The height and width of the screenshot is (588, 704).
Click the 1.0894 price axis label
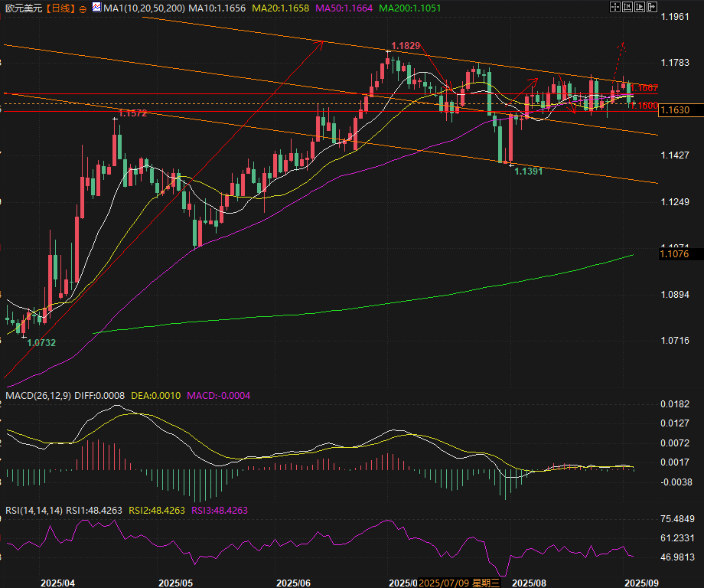pyautogui.click(x=675, y=295)
